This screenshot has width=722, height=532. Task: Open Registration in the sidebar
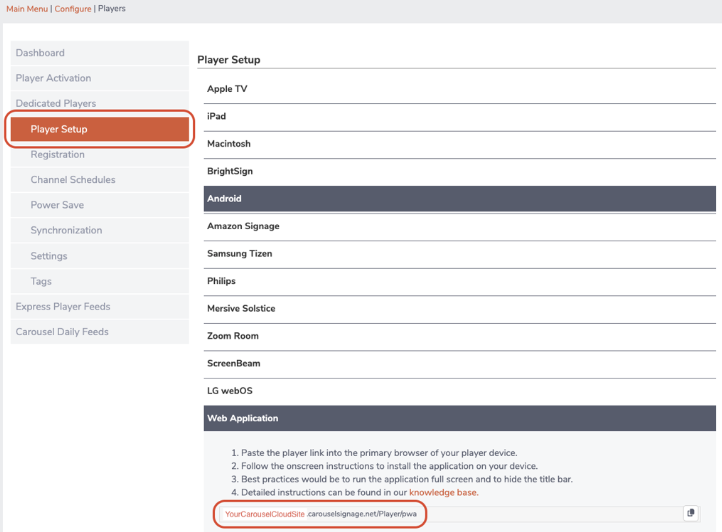coord(99,154)
